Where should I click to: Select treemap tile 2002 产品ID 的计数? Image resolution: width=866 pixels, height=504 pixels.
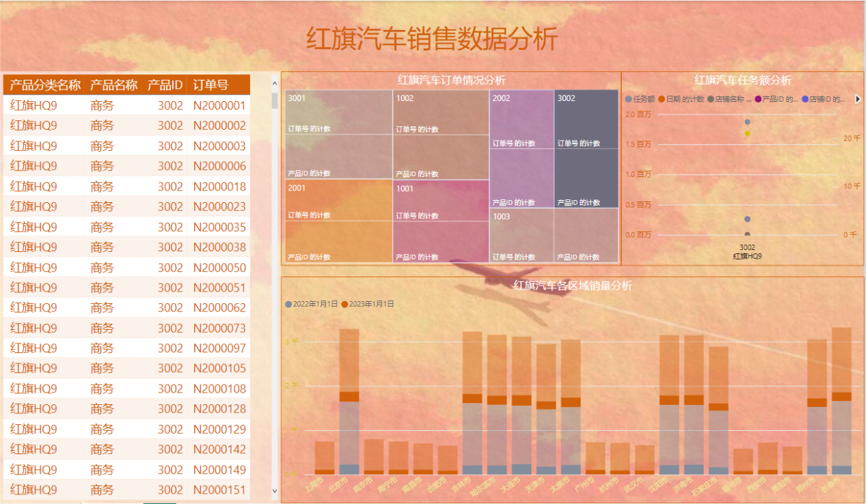click(x=522, y=178)
